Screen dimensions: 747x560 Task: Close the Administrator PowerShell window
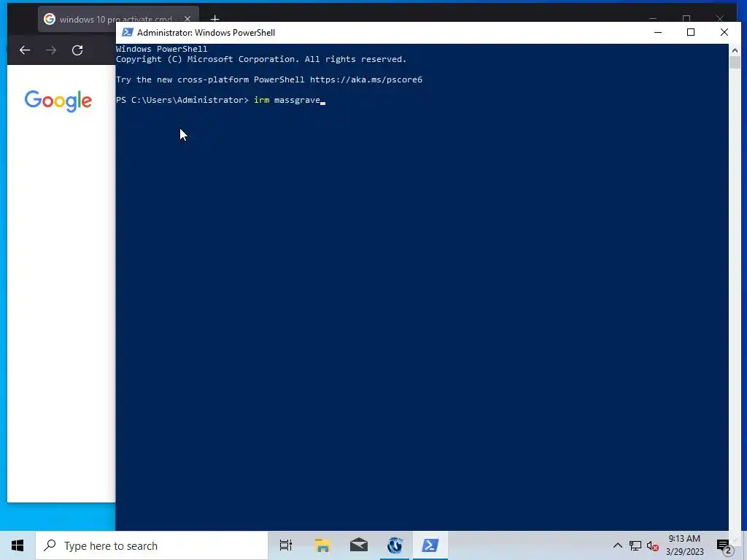tap(724, 32)
